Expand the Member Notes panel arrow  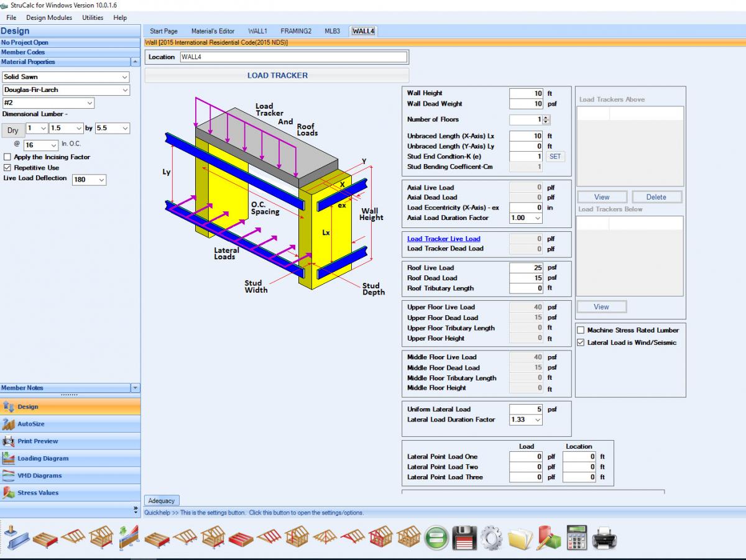click(x=135, y=388)
